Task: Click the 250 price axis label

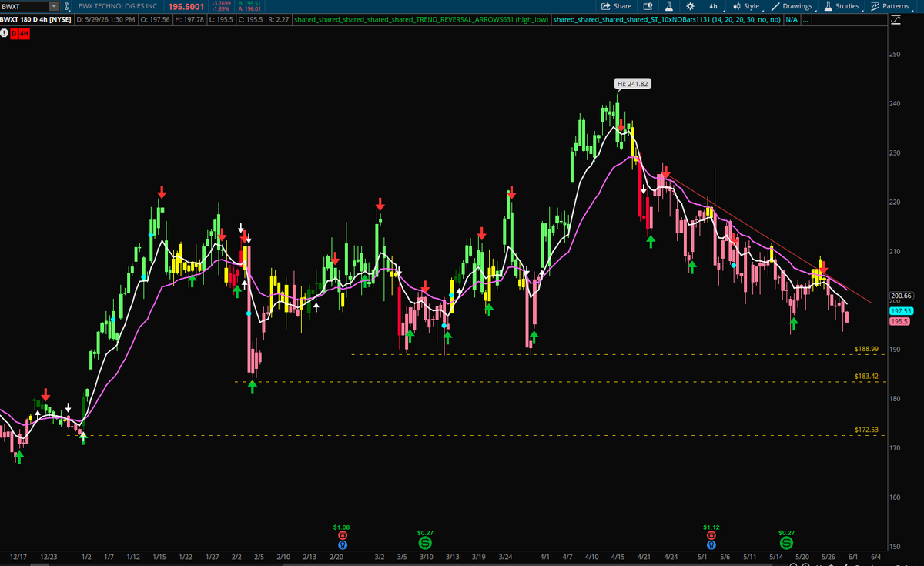Action: click(x=895, y=55)
